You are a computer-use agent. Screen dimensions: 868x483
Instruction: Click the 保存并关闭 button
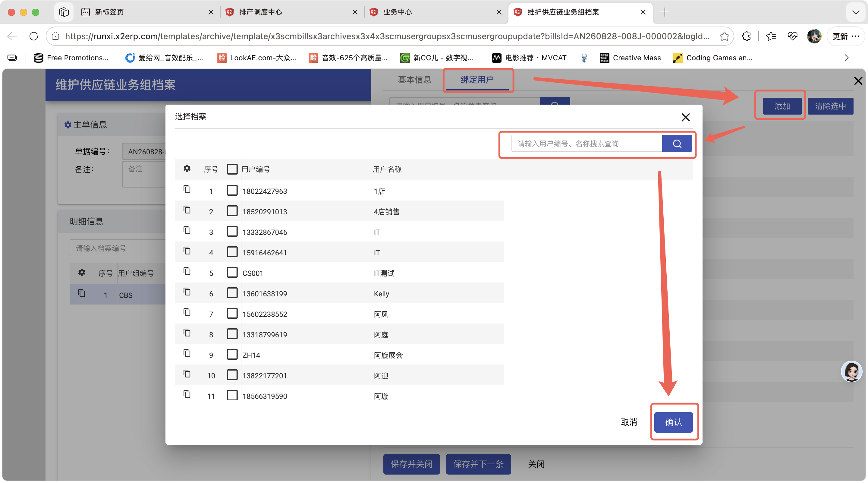click(411, 464)
